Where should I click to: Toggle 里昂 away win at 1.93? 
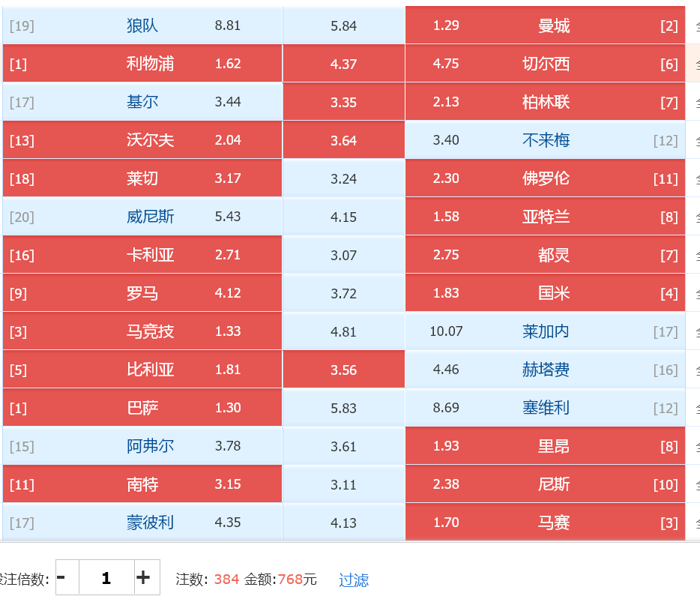545,446
